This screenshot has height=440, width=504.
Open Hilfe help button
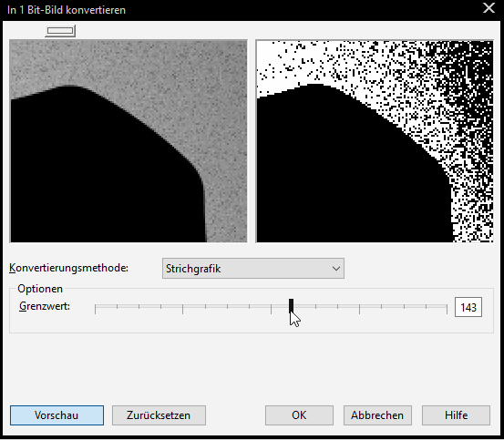456,415
